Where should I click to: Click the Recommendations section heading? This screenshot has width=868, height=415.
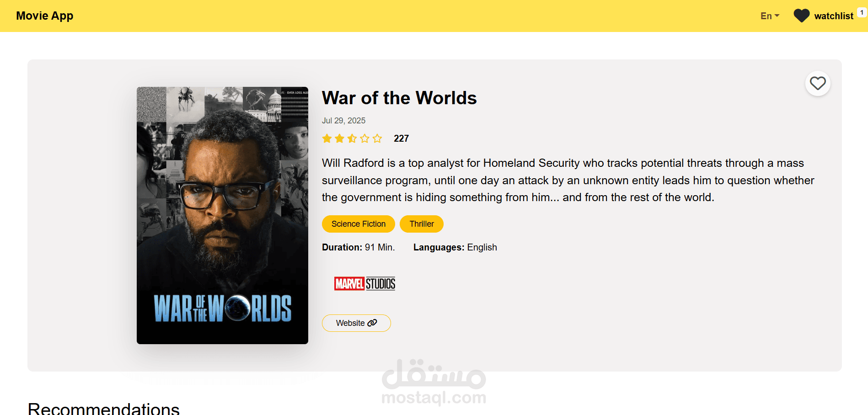(104, 408)
